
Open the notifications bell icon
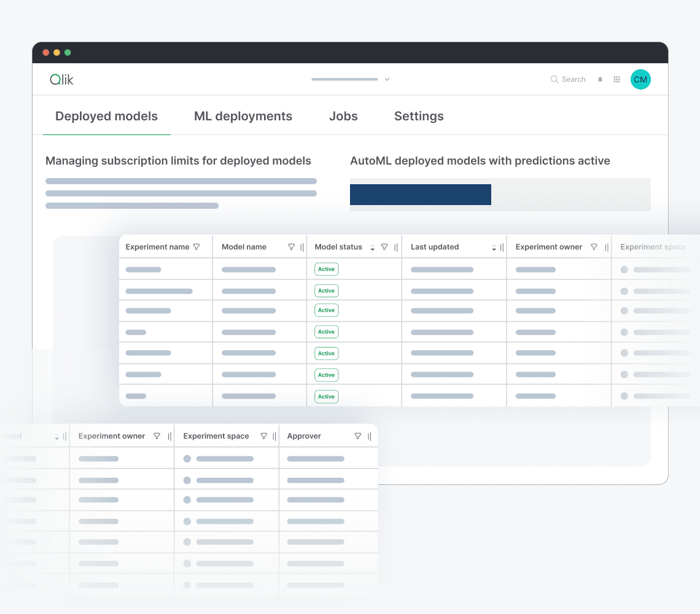[600, 80]
